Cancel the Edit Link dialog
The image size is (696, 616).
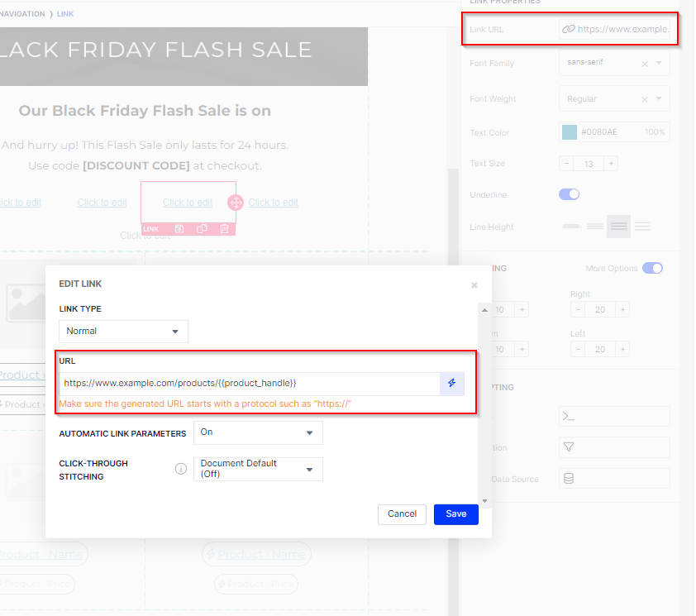pyautogui.click(x=402, y=513)
